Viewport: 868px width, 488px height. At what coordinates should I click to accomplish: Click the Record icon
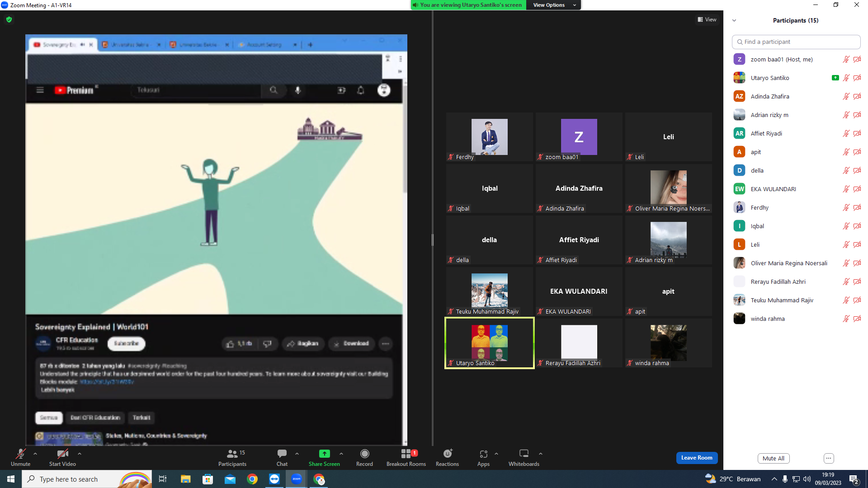(364, 454)
